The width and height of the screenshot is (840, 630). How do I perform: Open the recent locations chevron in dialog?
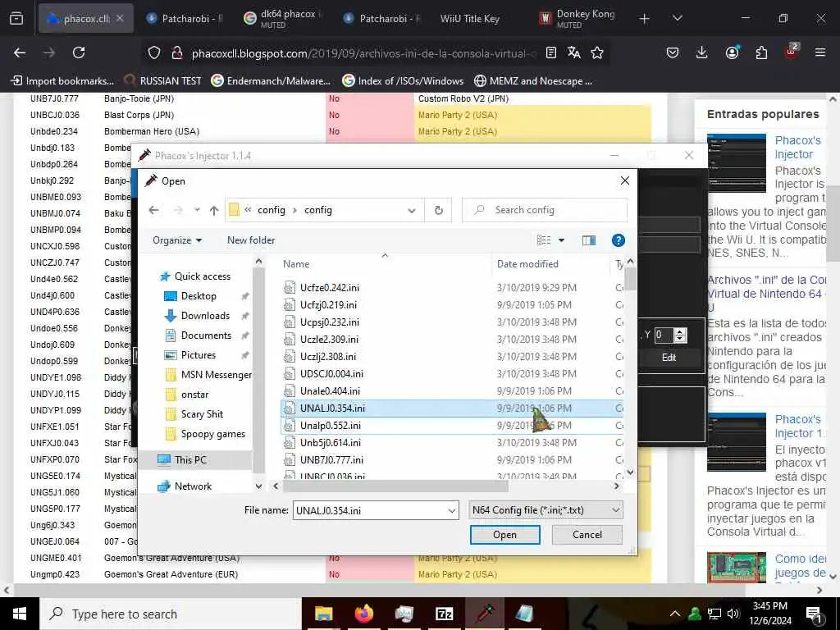tap(197, 210)
